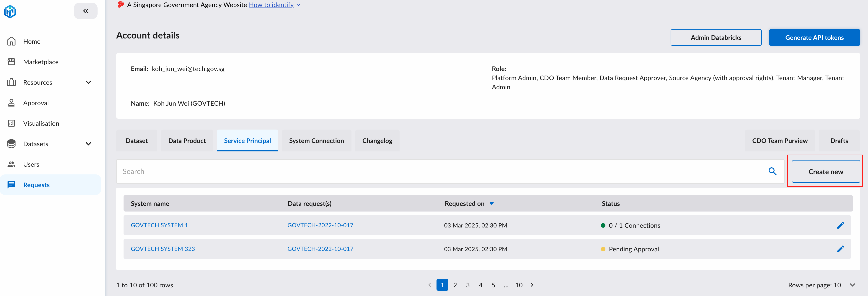The width and height of the screenshot is (868, 296).
Task: Click the Users people icon
Action: pos(11,164)
